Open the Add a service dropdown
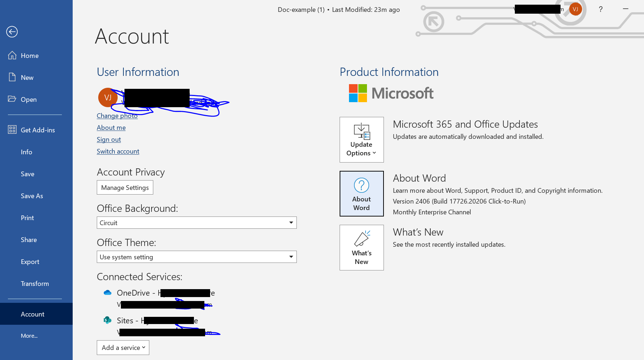This screenshot has width=644, height=360. pos(123,348)
